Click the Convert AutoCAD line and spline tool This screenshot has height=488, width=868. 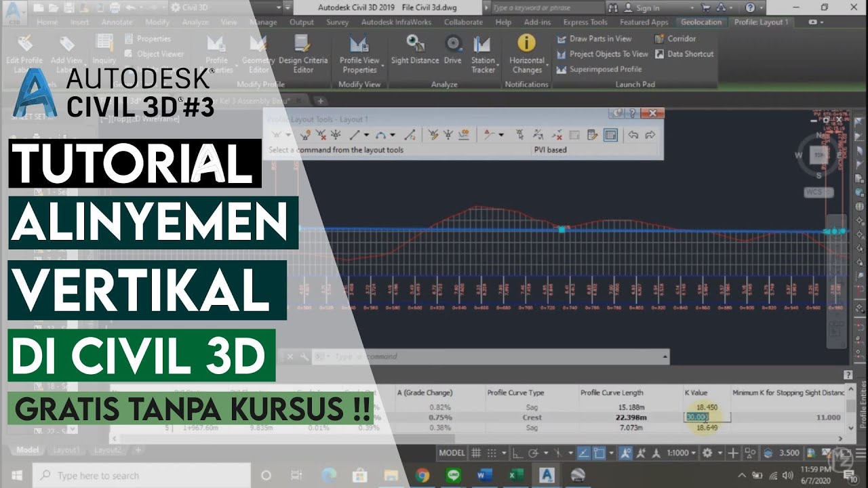tap(410, 135)
